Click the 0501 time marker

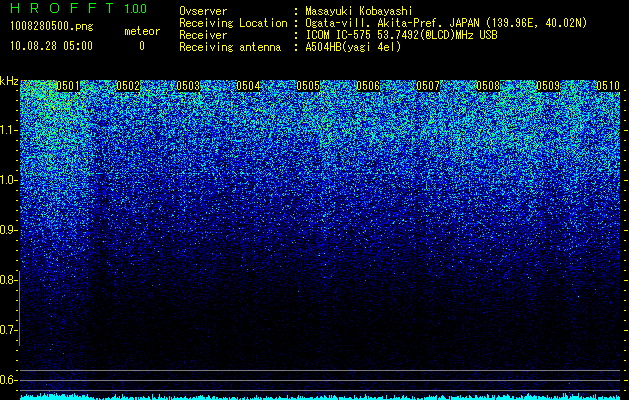pos(68,86)
